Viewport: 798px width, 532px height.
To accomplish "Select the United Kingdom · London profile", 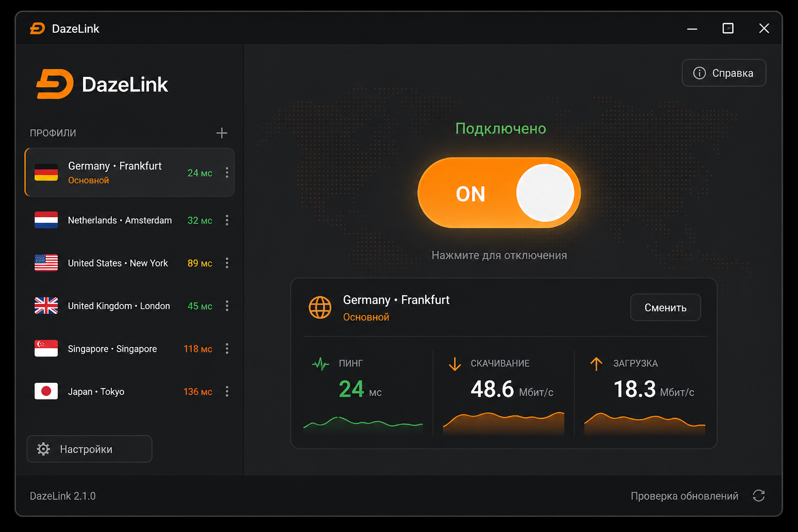I will [x=130, y=306].
